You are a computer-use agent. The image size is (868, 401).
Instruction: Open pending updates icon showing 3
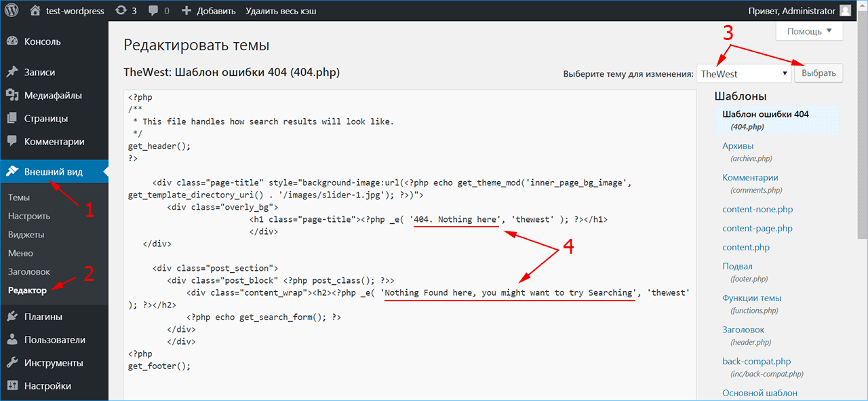pyautogui.click(x=121, y=10)
